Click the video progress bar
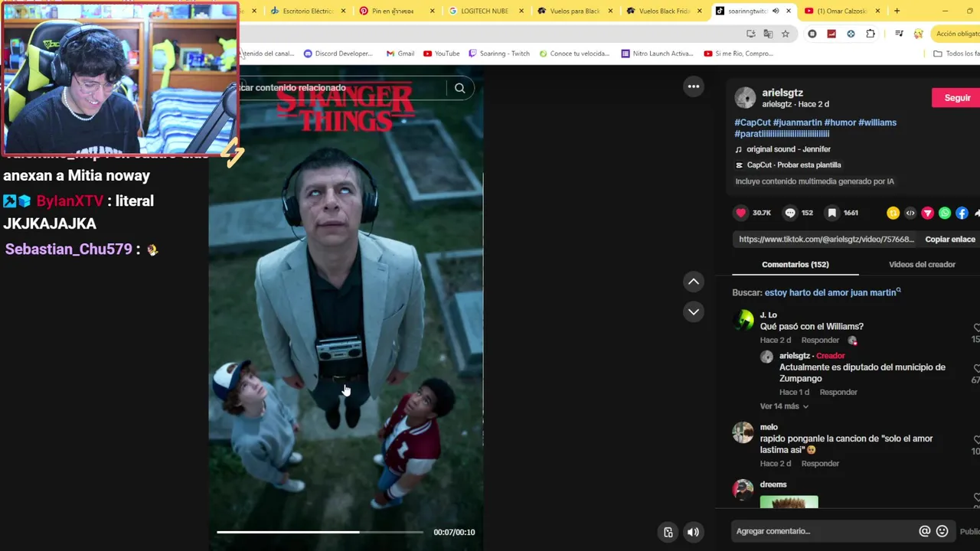The image size is (980, 551). (x=320, y=532)
